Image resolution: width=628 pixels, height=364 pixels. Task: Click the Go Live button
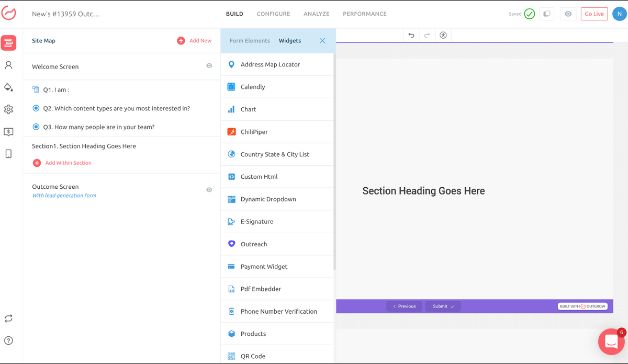(x=594, y=14)
